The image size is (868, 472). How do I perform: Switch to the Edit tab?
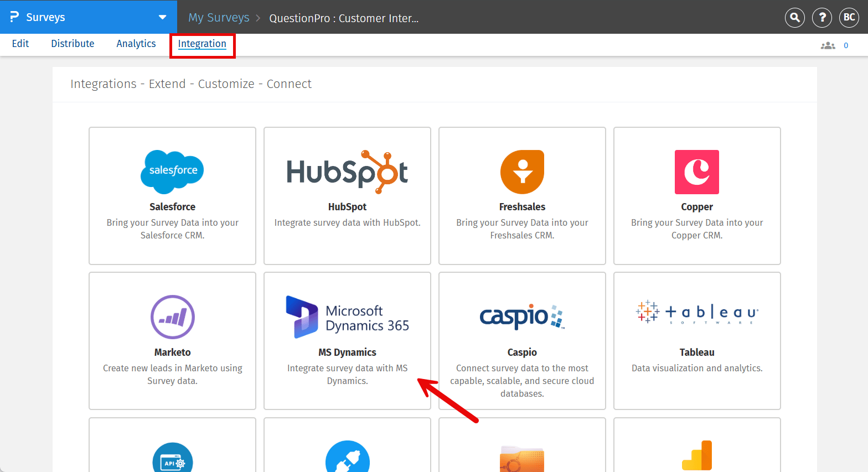[20, 44]
